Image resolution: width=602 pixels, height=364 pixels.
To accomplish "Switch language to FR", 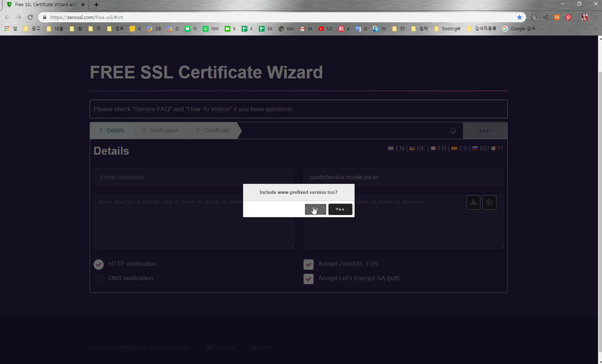I will tap(439, 148).
